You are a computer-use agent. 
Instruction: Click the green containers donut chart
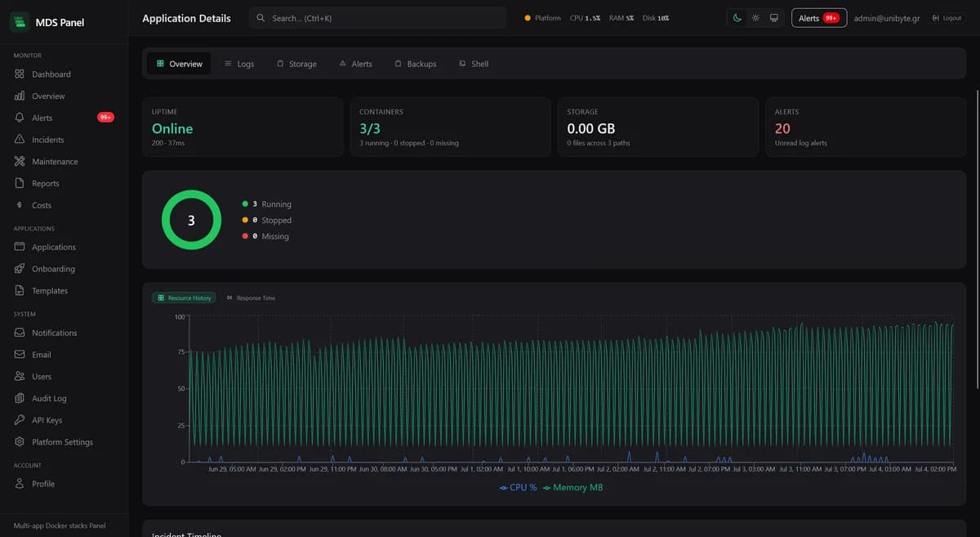tap(191, 220)
